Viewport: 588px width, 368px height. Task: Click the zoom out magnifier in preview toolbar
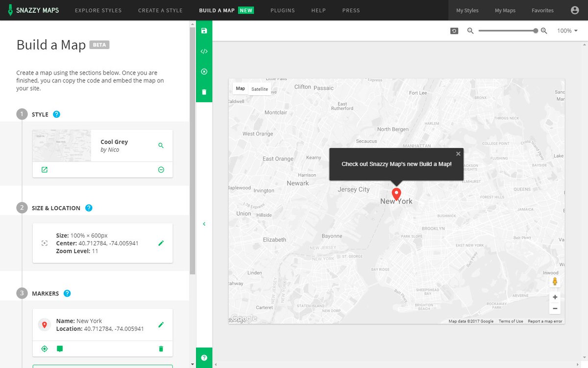pyautogui.click(x=470, y=31)
